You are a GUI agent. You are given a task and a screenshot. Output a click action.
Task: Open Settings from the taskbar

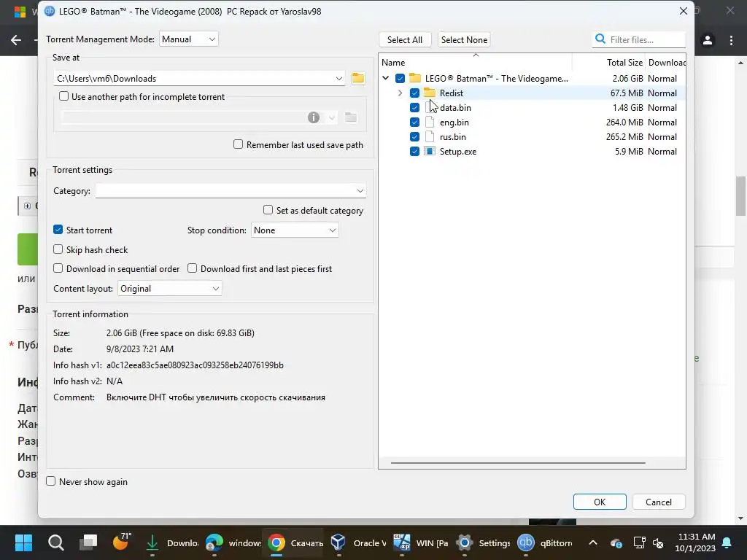click(483, 542)
